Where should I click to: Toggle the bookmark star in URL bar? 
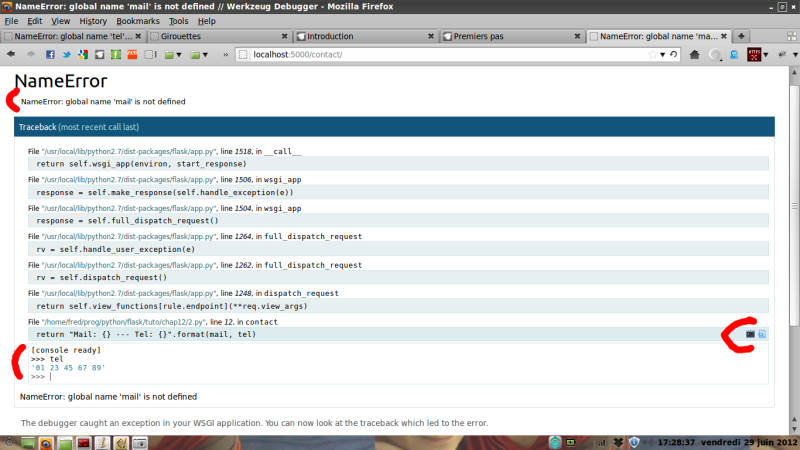650,54
